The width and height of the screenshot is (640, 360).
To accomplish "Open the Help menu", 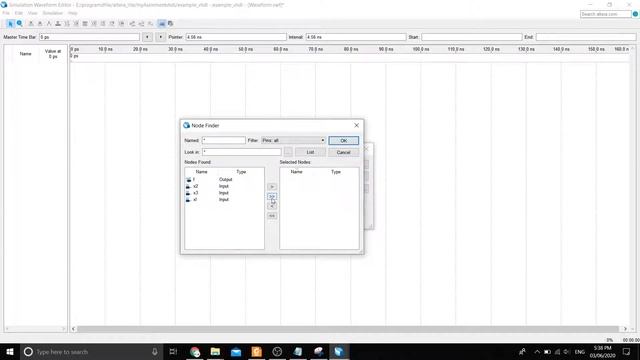I will click(73, 13).
